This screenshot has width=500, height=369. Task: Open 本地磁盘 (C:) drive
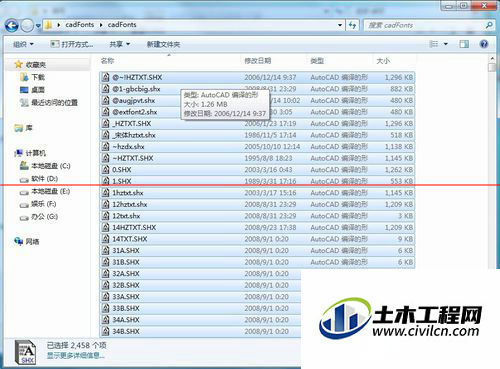(x=51, y=166)
